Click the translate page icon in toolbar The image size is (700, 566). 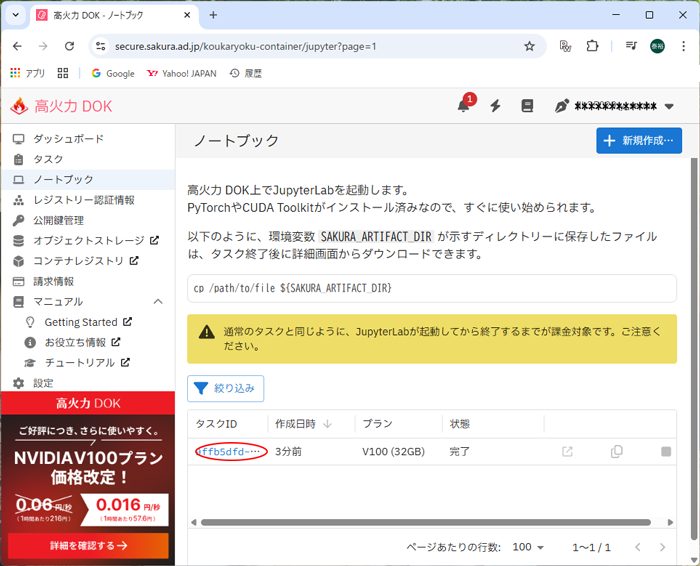[x=566, y=46]
